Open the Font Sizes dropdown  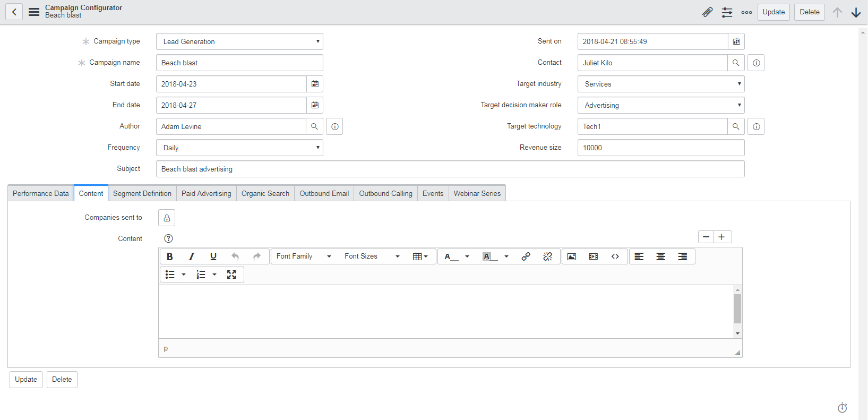(372, 256)
